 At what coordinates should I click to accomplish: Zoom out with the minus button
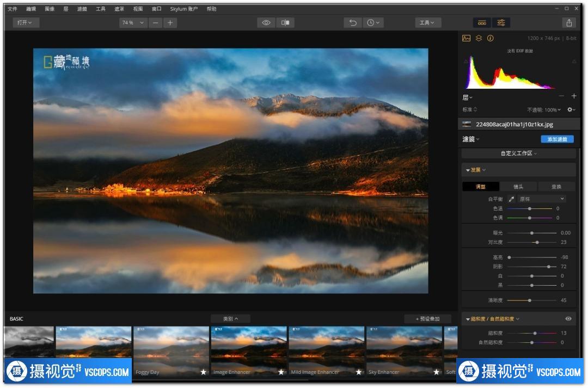point(155,23)
